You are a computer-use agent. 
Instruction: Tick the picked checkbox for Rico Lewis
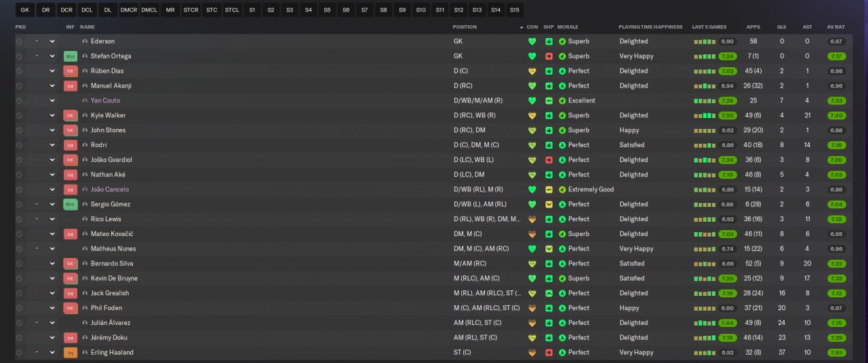coord(19,219)
